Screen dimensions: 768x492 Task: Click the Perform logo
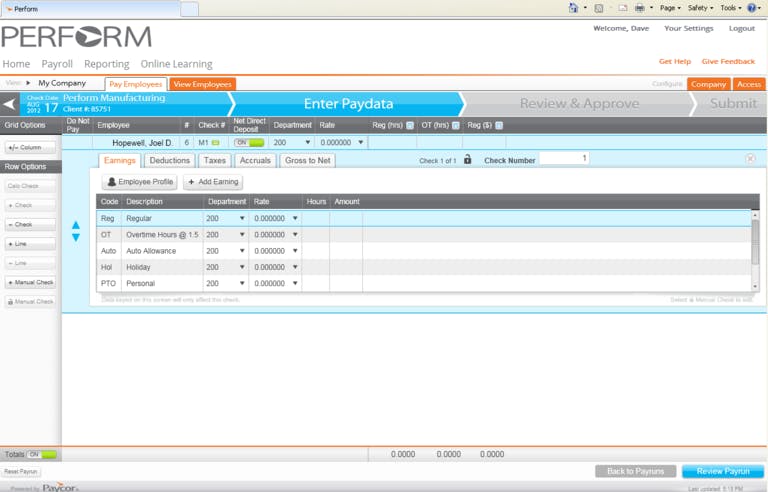[76, 37]
